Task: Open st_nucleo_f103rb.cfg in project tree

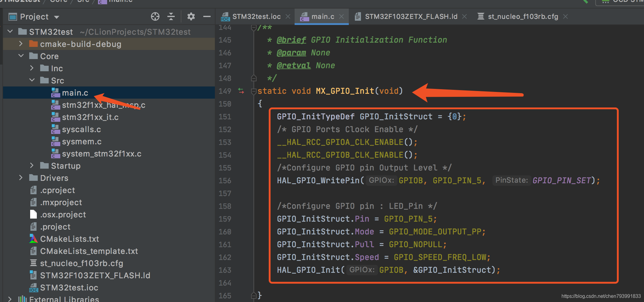Action: tap(82, 263)
